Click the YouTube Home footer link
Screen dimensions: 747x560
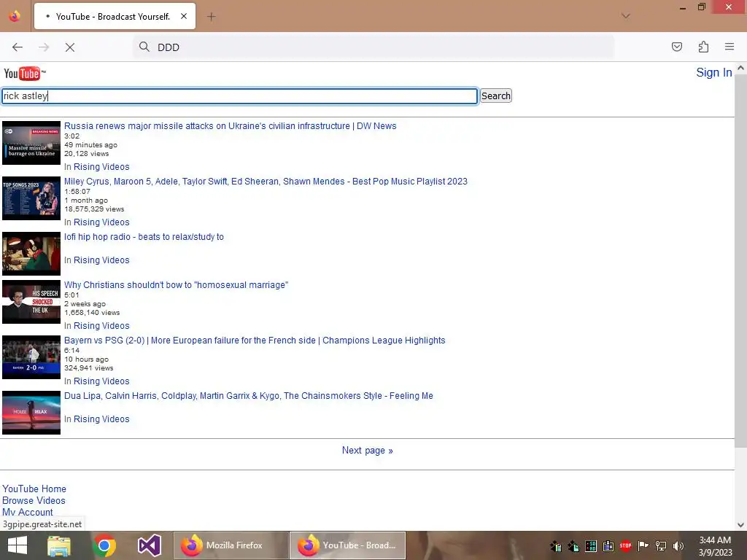[x=34, y=489]
